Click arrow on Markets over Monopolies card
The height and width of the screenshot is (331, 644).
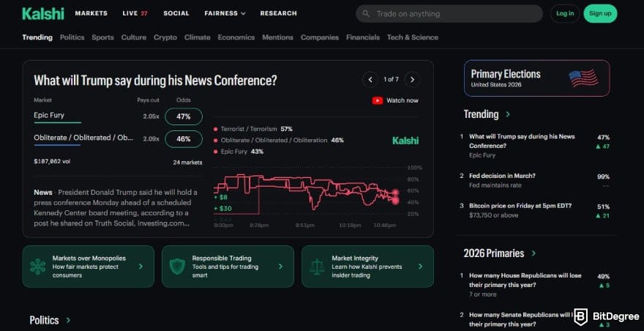pos(141,267)
